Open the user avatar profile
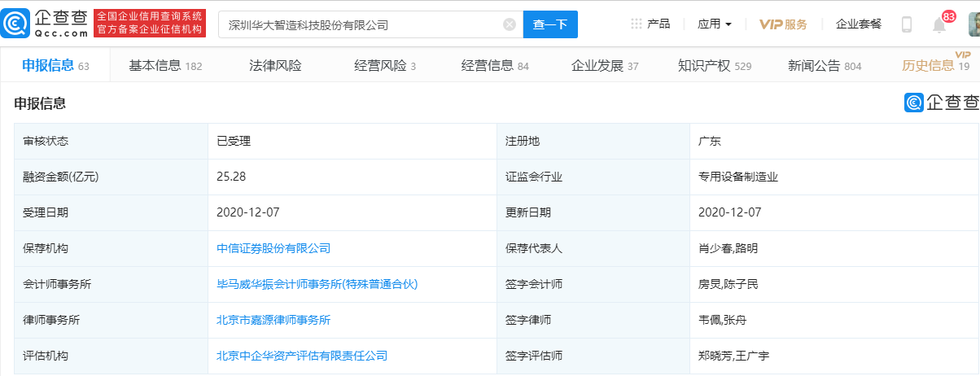This screenshot has height=376, width=980. [973, 24]
